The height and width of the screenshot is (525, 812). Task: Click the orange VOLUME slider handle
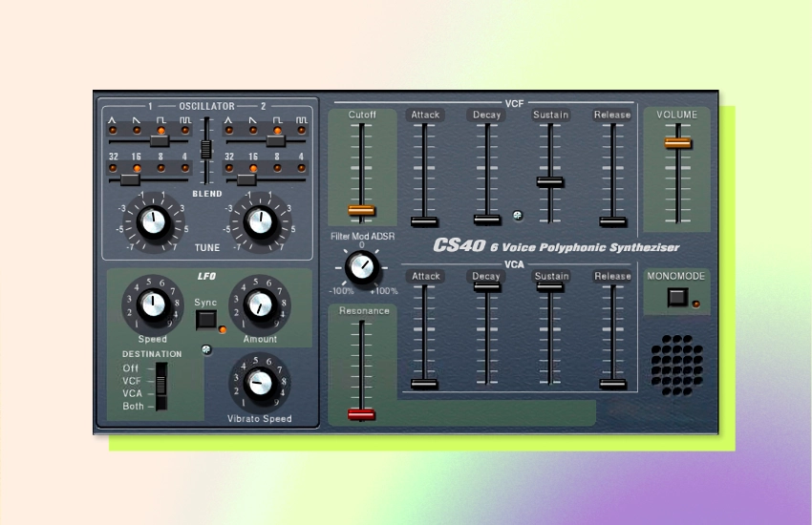tap(678, 142)
